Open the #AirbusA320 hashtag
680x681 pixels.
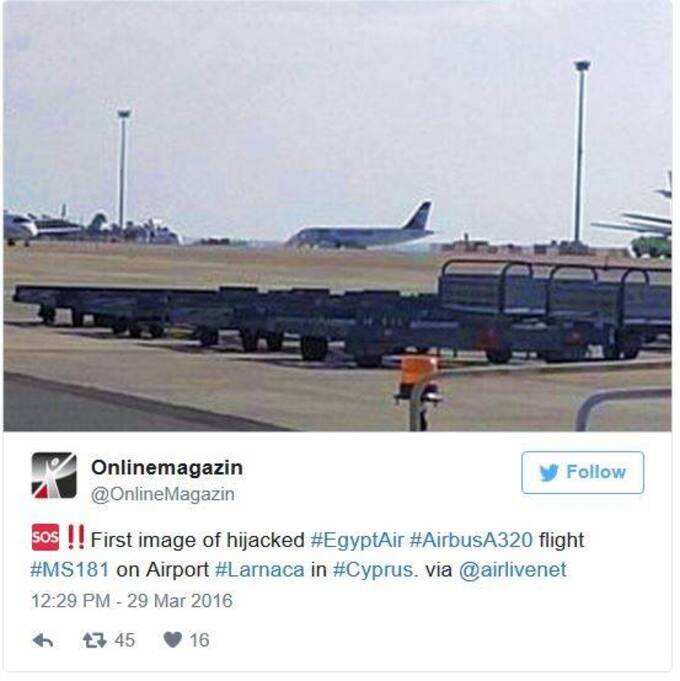tap(471, 540)
